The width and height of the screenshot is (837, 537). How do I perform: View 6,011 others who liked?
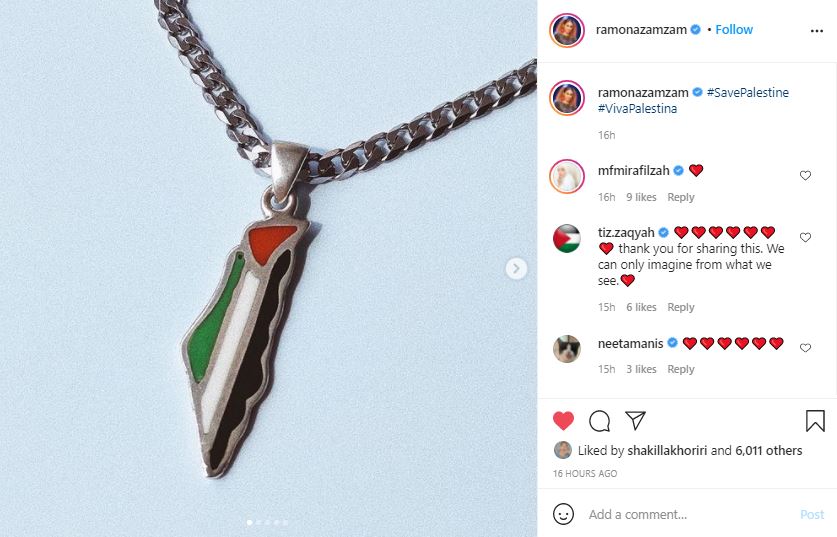[x=769, y=451]
